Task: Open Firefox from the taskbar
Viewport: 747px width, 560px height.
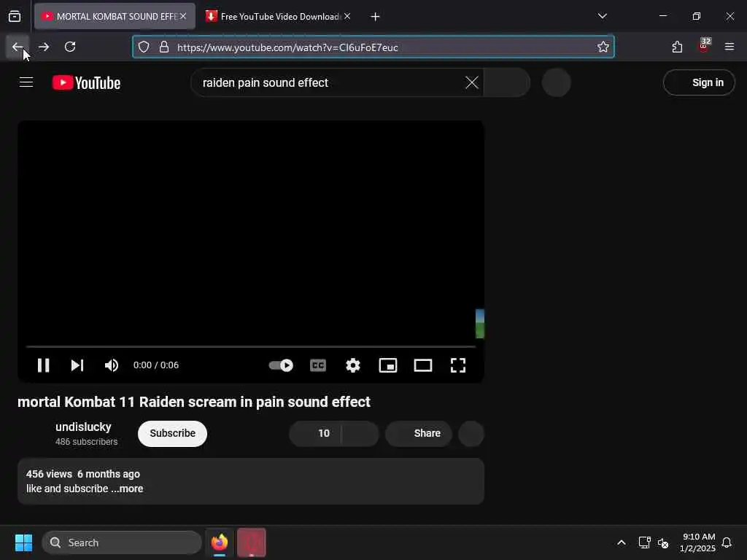Action: point(220,542)
